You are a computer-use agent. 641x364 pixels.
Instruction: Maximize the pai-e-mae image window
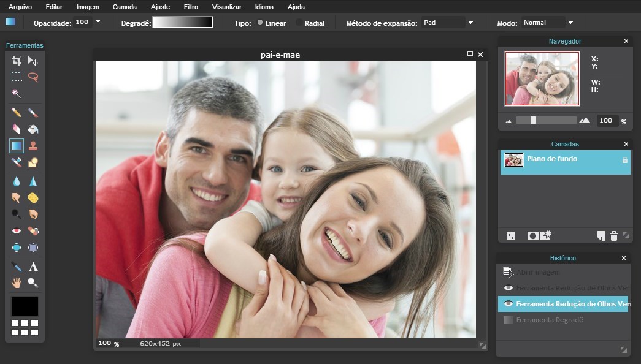469,55
